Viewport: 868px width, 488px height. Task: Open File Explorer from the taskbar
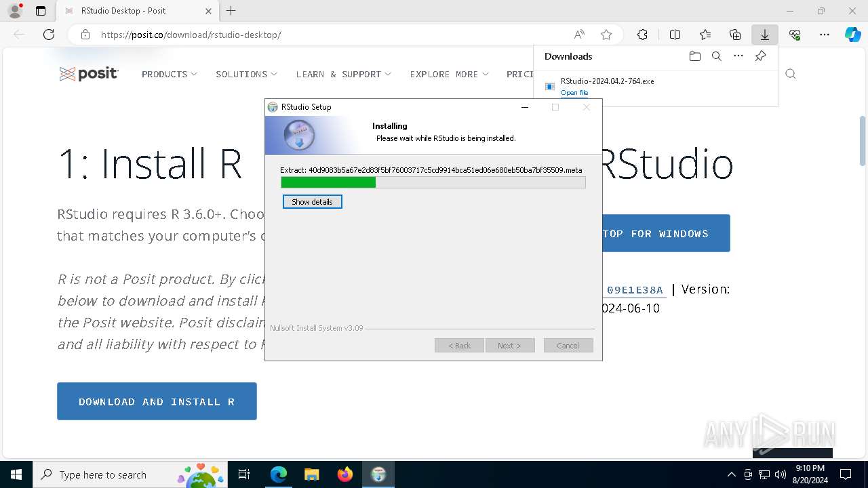point(311,474)
